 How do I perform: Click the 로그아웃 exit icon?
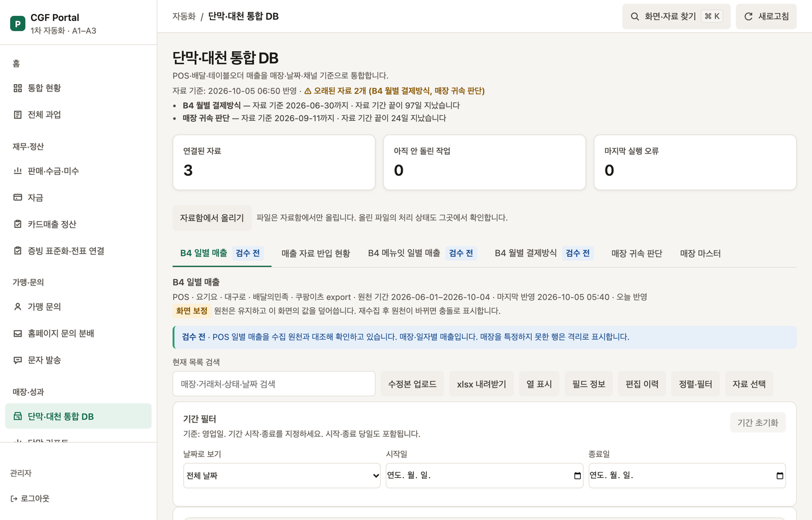14,499
